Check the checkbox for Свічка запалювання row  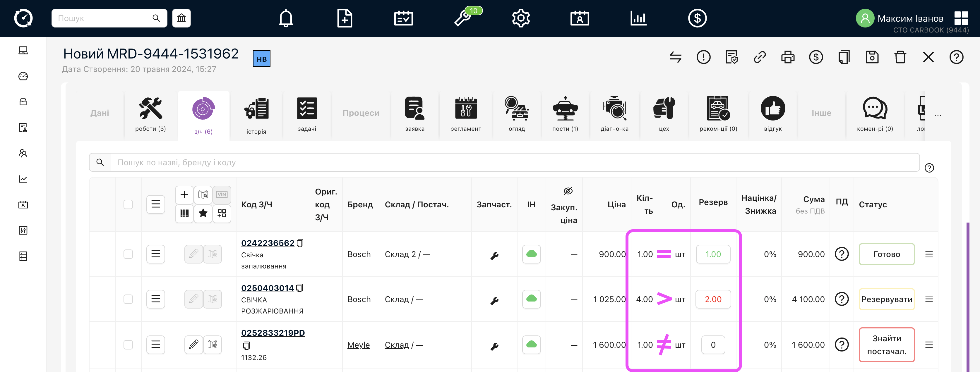click(128, 254)
